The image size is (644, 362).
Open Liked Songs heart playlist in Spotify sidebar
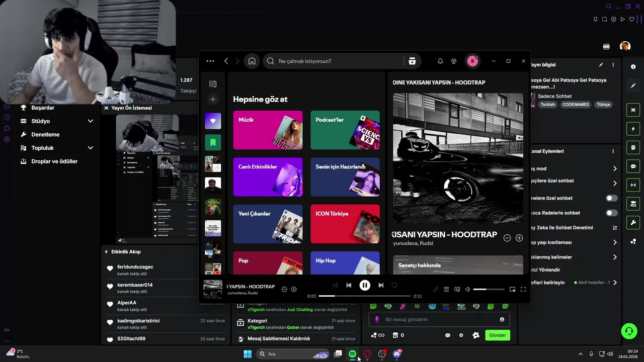213,121
